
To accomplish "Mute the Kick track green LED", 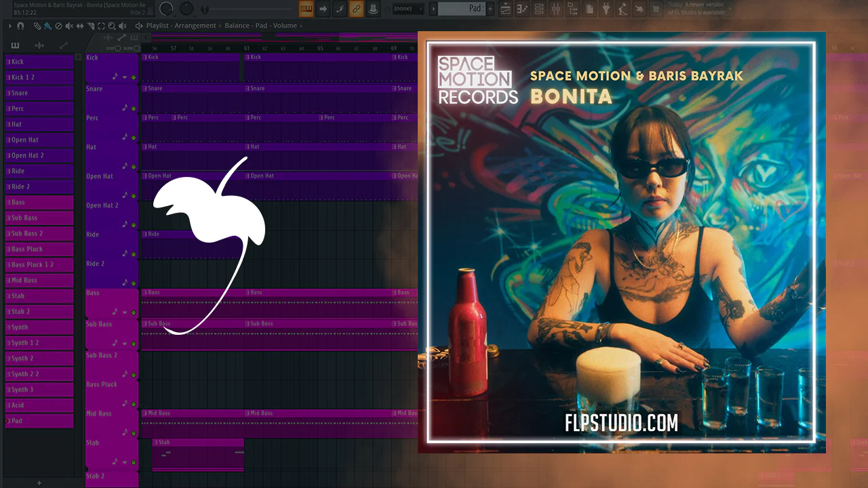I will [134, 77].
